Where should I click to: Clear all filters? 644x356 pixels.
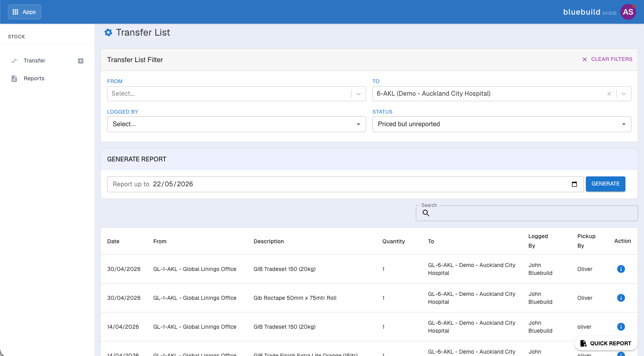607,59
